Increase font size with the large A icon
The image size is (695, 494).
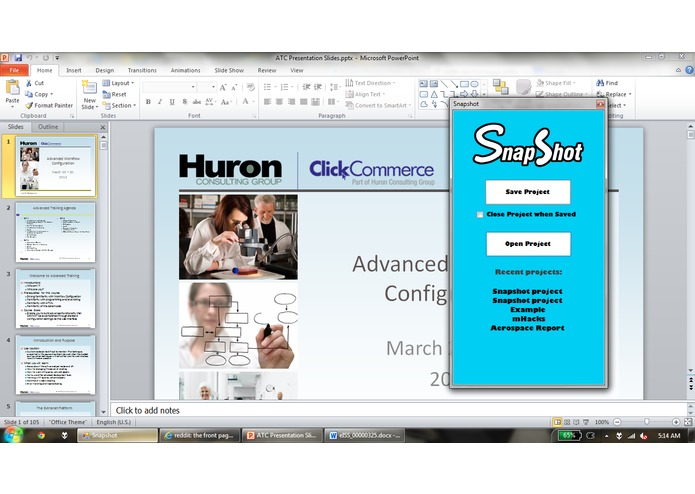223,87
